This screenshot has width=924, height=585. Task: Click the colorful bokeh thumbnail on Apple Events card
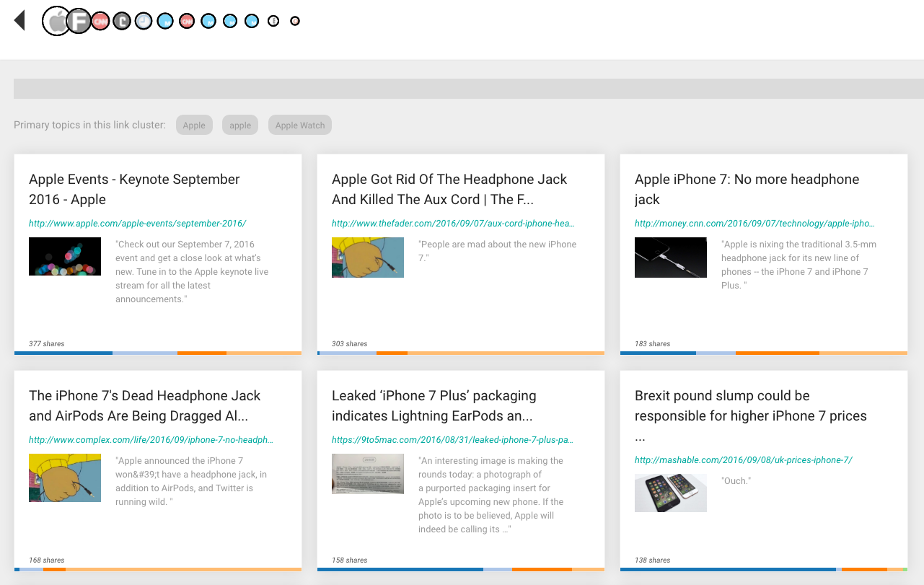65,256
